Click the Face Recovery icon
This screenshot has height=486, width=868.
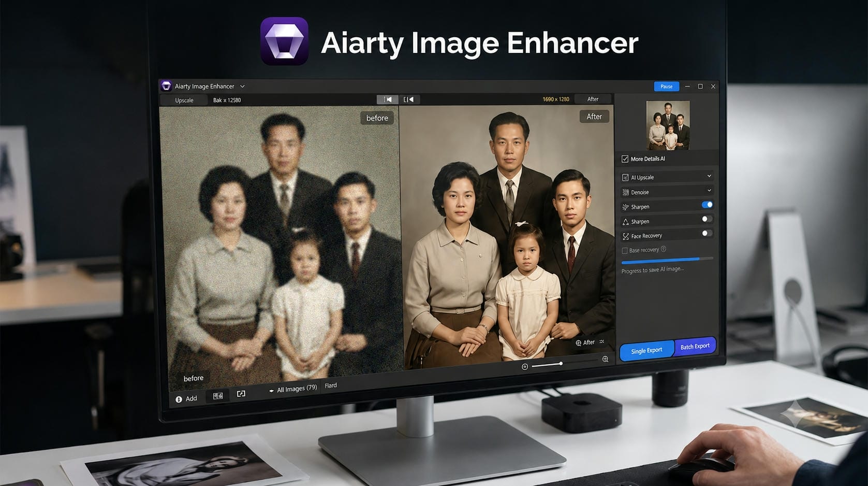(x=625, y=236)
